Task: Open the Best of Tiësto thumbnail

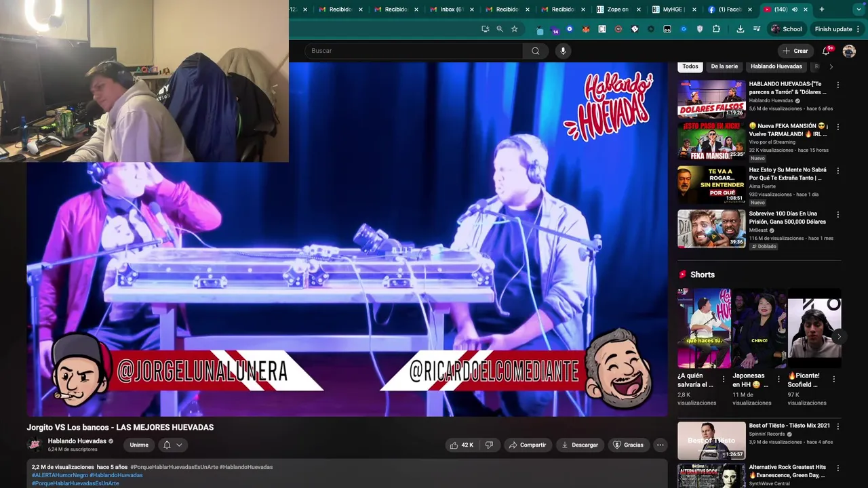Action: click(711, 441)
